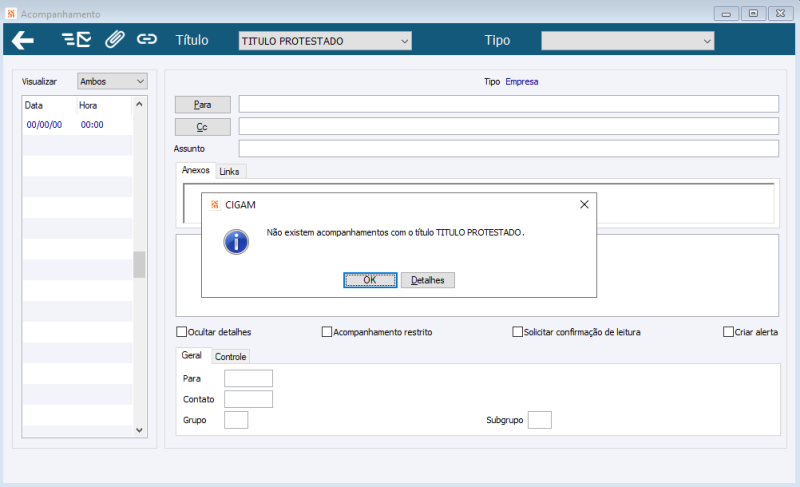Click date list scrollbar up arrow
The height and width of the screenshot is (487, 800).
(139, 105)
